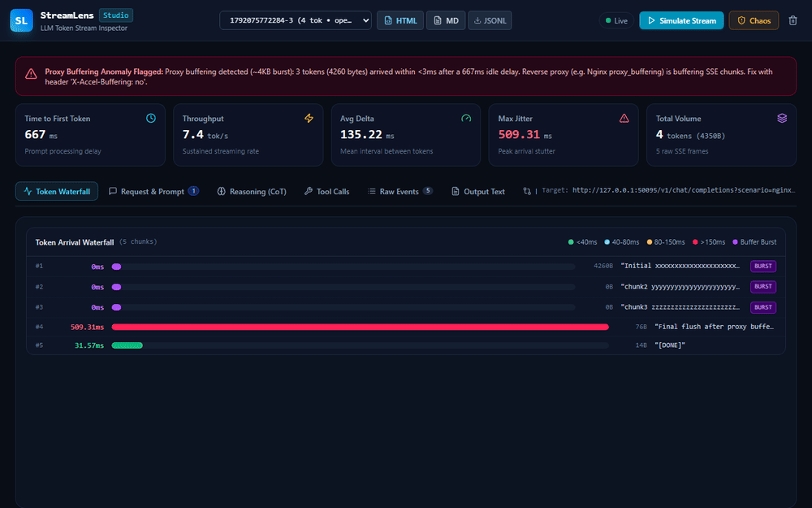Start Simulate Stream
Image resolution: width=812 pixels, height=508 pixels.
(681, 21)
